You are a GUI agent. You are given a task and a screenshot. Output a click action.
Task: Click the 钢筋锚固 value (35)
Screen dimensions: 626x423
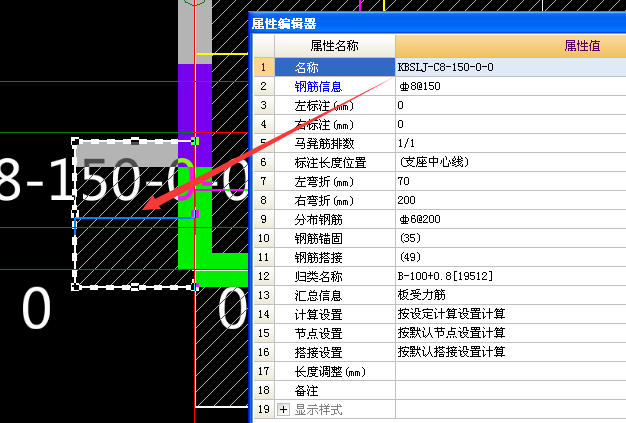point(511,238)
